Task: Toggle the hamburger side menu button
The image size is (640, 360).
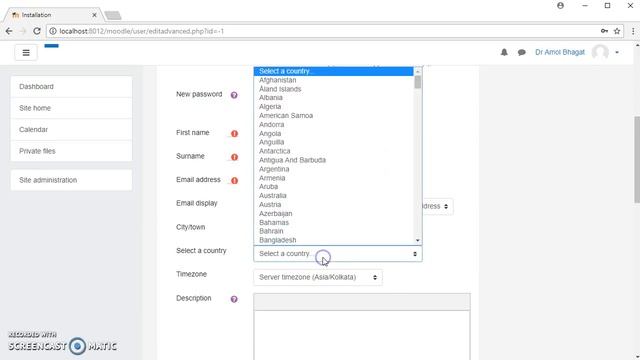Action: click(26, 53)
